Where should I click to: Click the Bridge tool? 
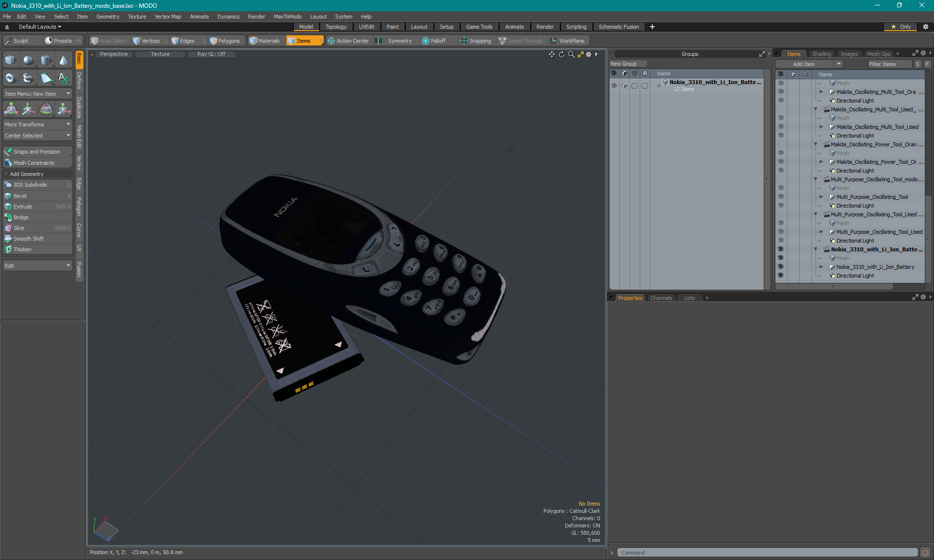[x=37, y=217]
